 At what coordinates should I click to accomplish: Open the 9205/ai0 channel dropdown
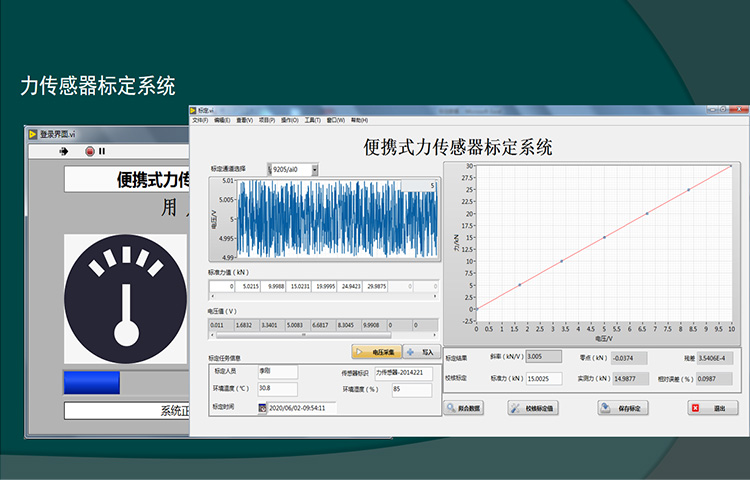tap(314, 170)
